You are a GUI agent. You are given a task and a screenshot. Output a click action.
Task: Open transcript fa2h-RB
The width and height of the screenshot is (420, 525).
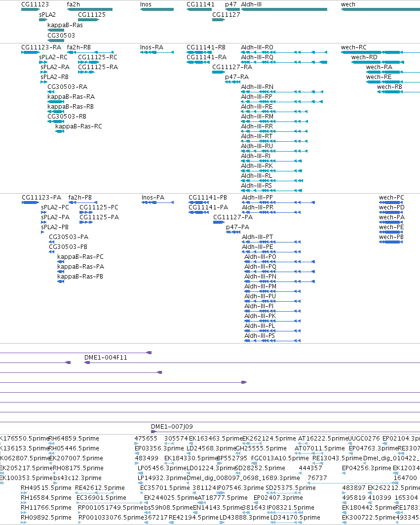(78, 47)
